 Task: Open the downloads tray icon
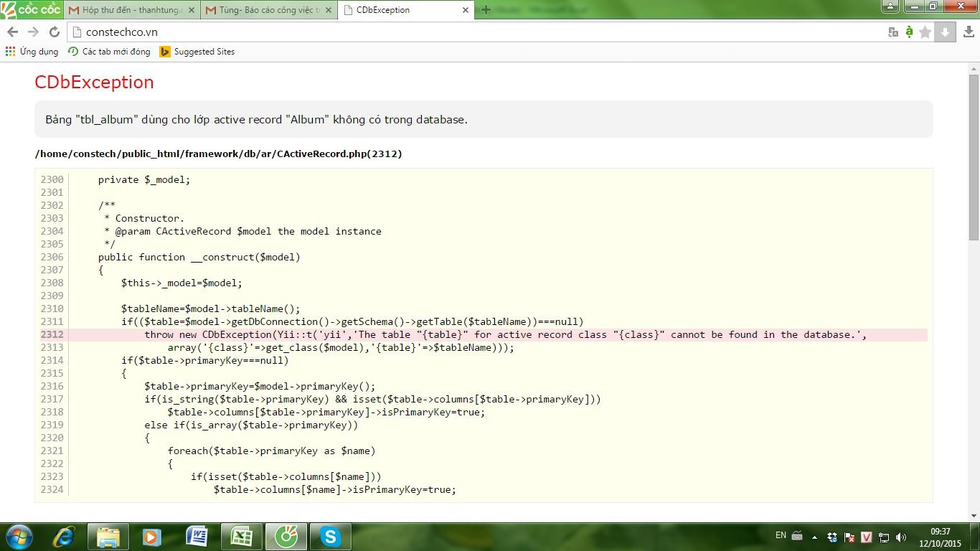pyautogui.click(x=968, y=32)
